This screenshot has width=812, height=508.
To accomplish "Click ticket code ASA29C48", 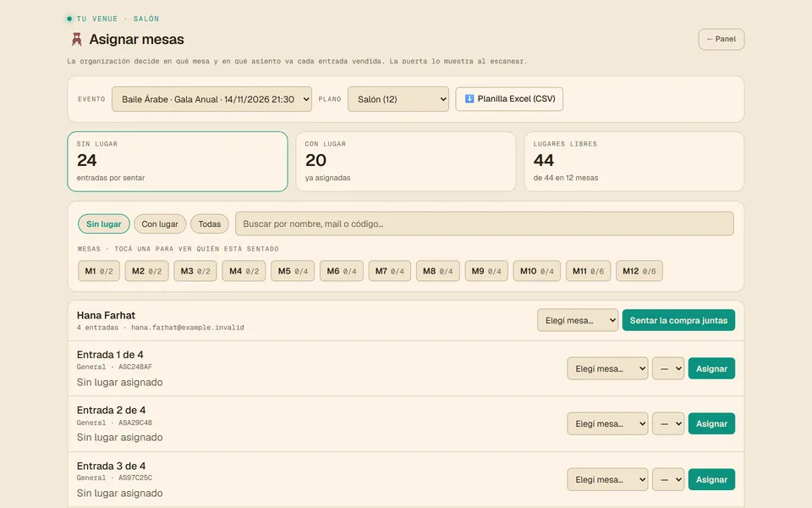I will (135, 423).
